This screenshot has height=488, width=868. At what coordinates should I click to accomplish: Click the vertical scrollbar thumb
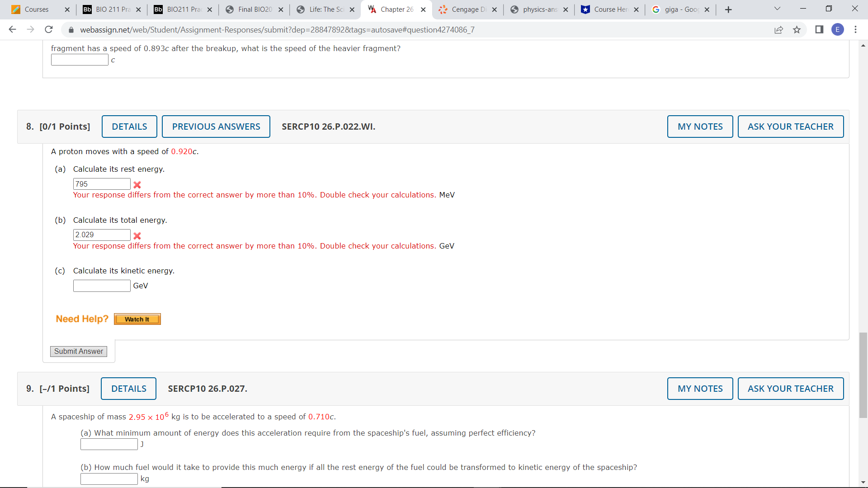pyautogui.click(x=863, y=375)
